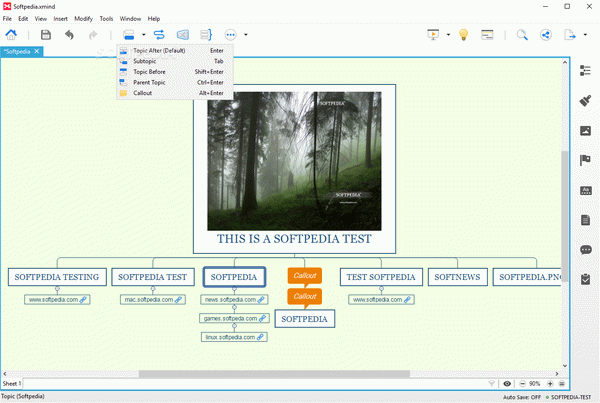Open the Export dropdown arrow
Image resolution: width=600 pixels, height=403 pixels.
[585, 35]
